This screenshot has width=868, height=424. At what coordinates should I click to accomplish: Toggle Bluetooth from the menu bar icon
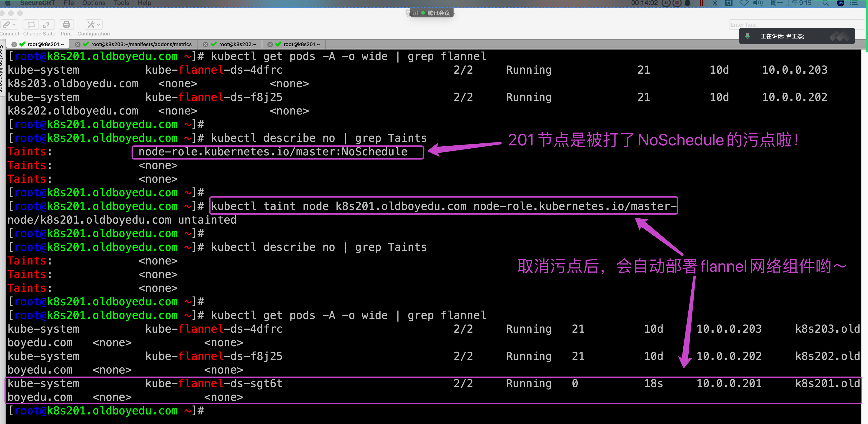coord(715,3)
